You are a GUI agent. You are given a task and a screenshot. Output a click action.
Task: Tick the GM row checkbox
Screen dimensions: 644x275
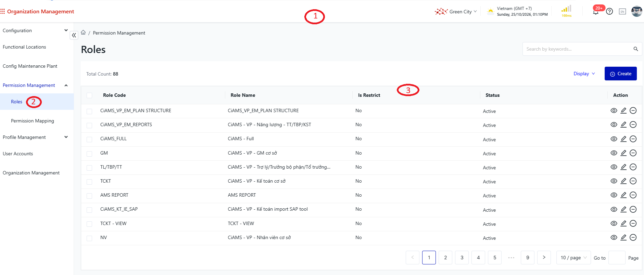(x=89, y=154)
